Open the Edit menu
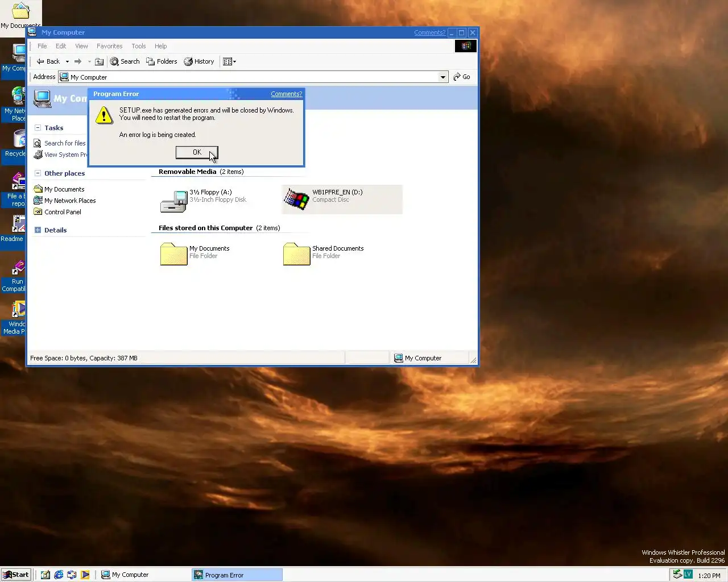This screenshot has height=582, width=728. (x=61, y=46)
